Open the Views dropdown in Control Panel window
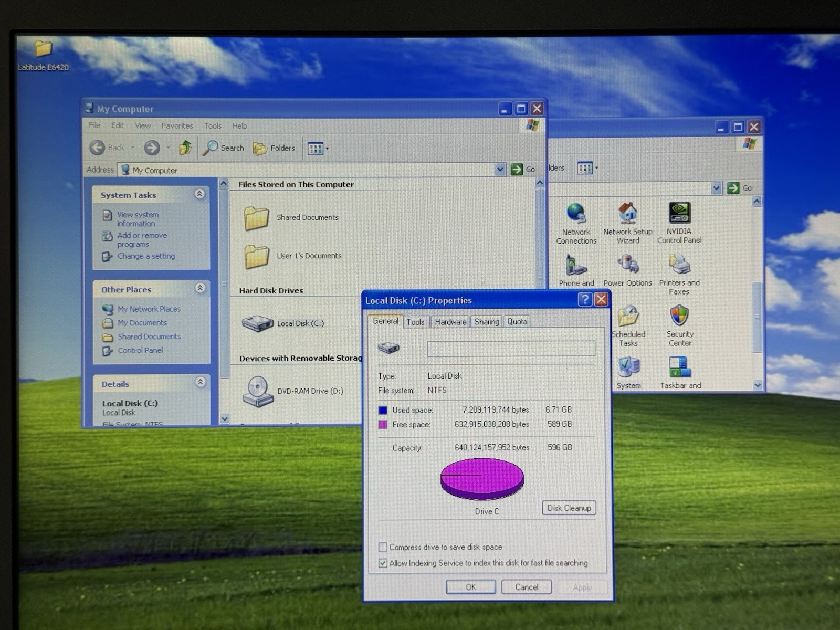This screenshot has height=630, width=840. coord(587,168)
